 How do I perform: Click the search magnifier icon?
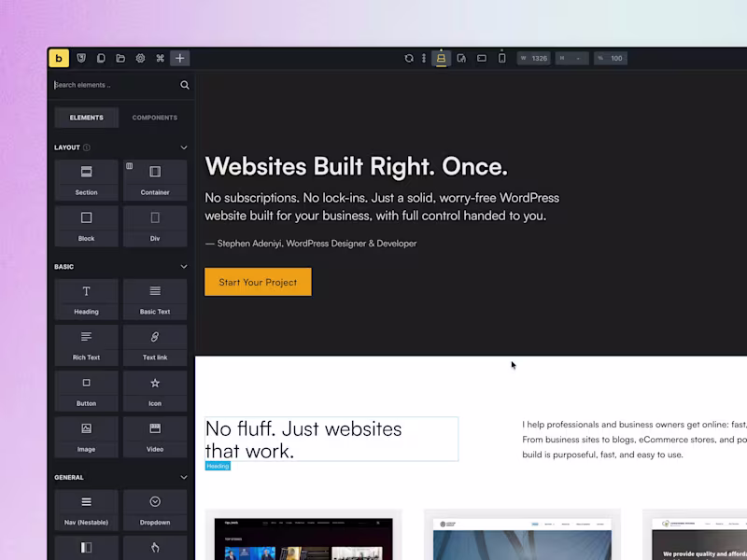pyautogui.click(x=185, y=85)
